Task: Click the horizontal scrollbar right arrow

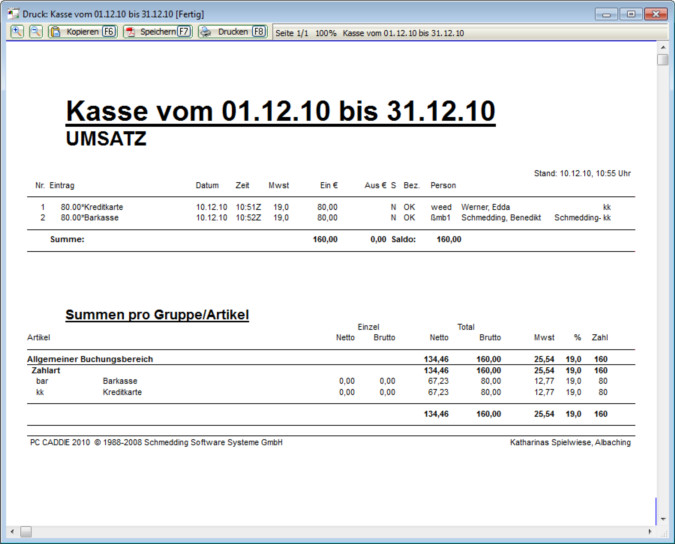Action: tap(649, 531)
